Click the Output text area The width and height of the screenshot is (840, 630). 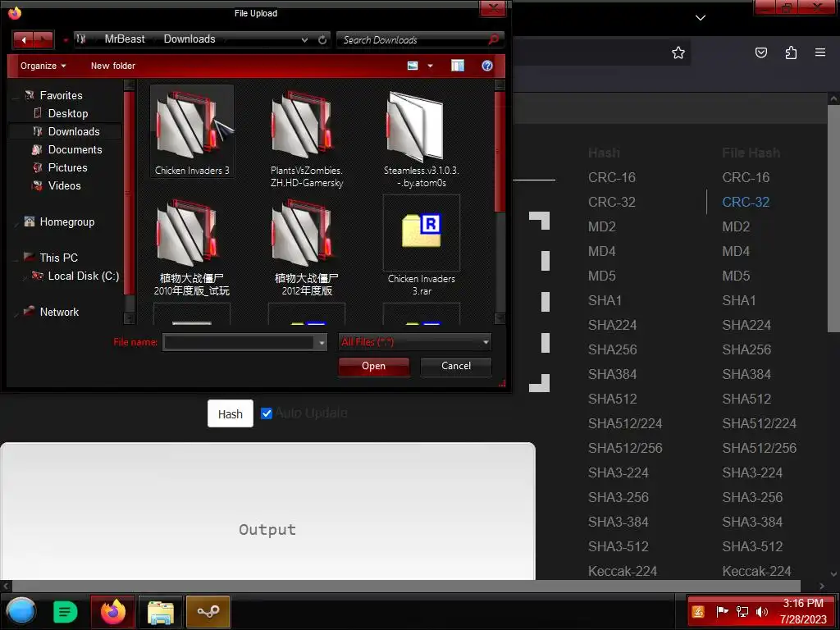(267, 511)
